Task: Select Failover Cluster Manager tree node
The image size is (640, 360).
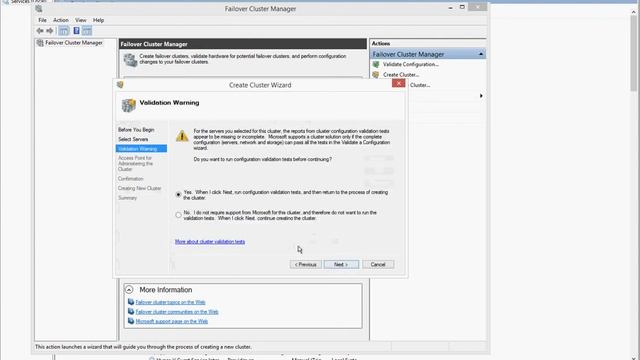Action: [73, 43]
